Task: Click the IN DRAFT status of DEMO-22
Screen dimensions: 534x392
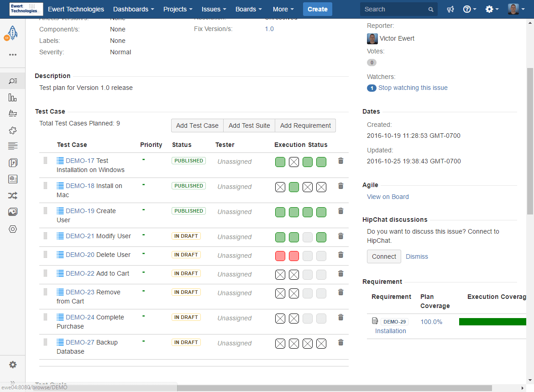Action: 186,273
